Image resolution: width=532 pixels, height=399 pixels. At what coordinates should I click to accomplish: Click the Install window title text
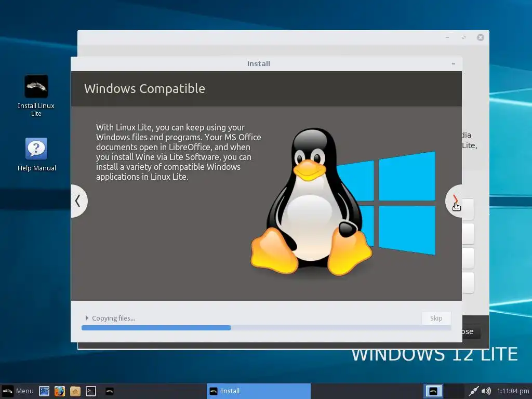pyautogui.click(x=259, y=64)
